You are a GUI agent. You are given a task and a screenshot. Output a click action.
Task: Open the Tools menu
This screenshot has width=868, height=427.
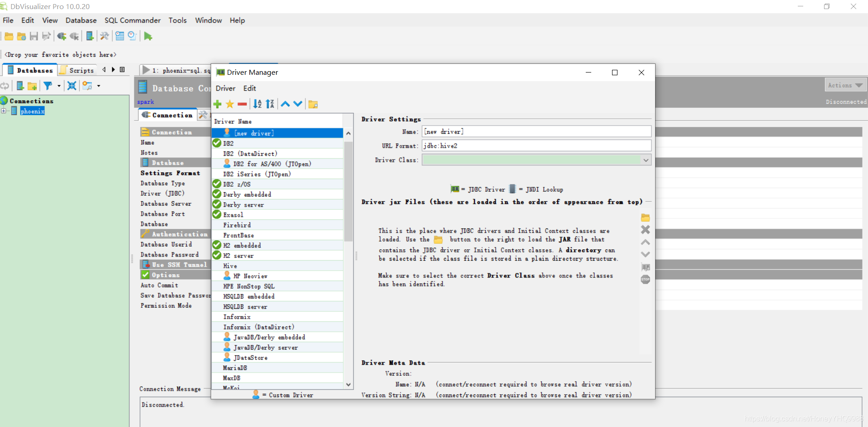pos(178,20)
